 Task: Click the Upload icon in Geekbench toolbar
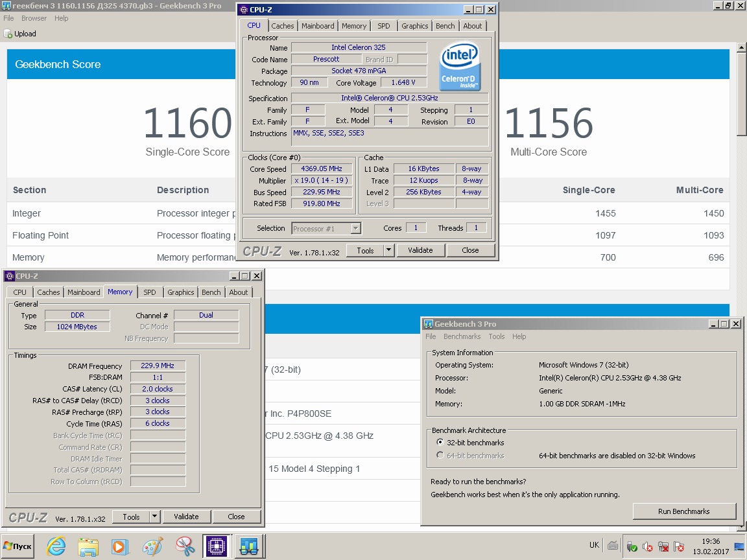(x=8, y=34)
